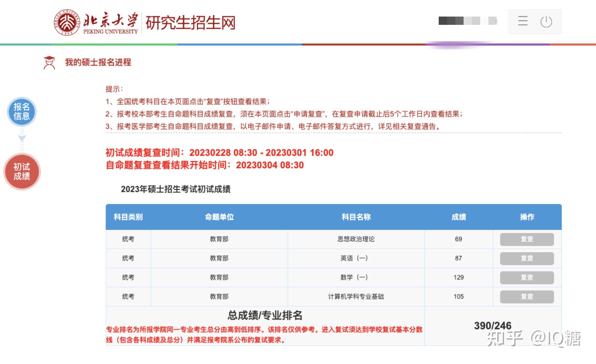This screenshot has height=364, width=596.
Task: Click the power logout icon
Action: coord(546,21)
